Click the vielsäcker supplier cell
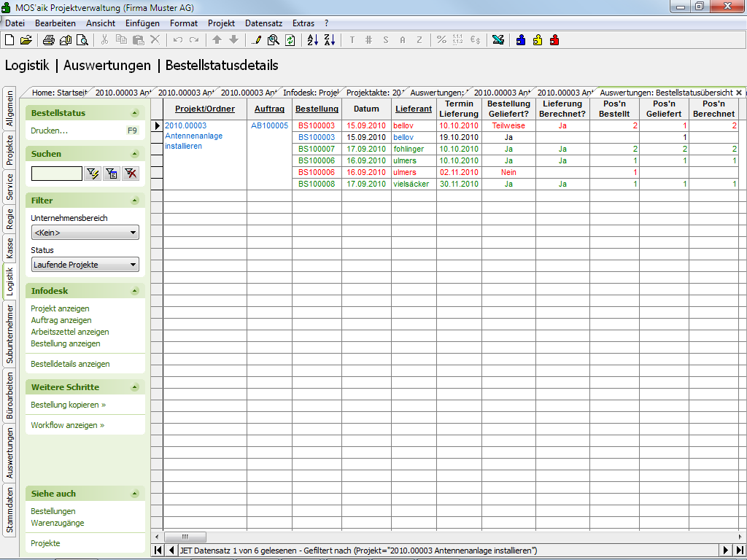Image resolution: width=747 pixels, height=560 pixels. pos(414,184)
